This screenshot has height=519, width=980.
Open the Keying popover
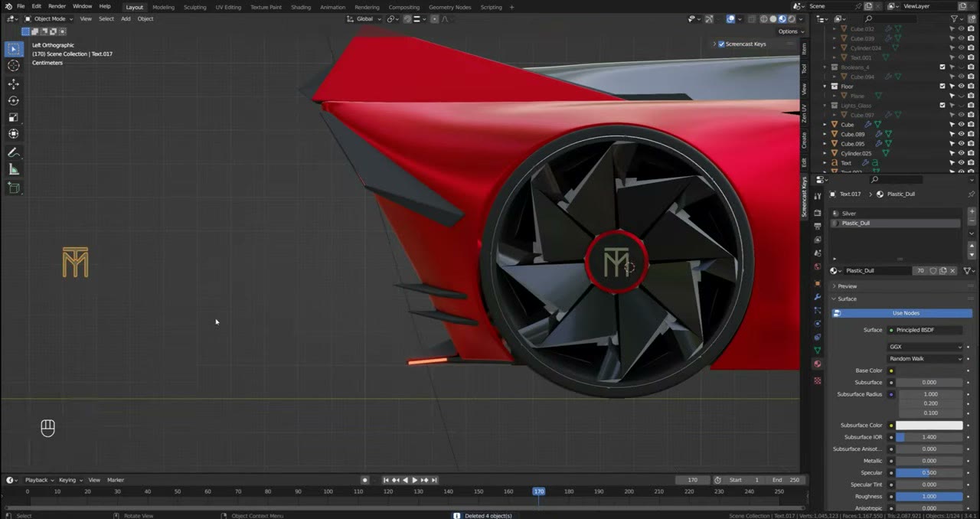pyautogui.click(x=70, y=480)
